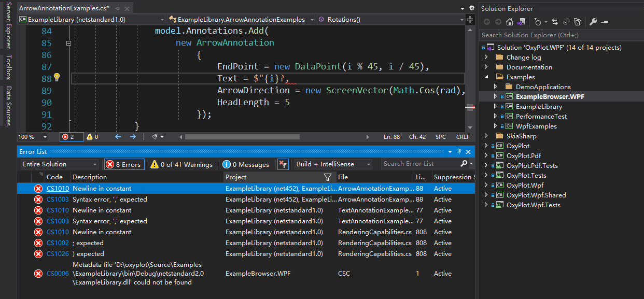
Task: Click the Search Error List field
Action: (421, 164)
